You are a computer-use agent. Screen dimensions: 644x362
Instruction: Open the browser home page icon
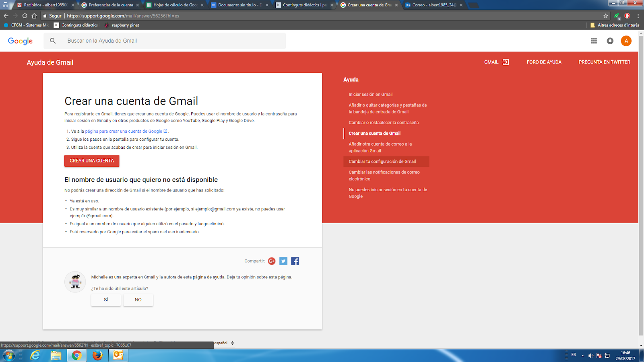click(34, 16)
